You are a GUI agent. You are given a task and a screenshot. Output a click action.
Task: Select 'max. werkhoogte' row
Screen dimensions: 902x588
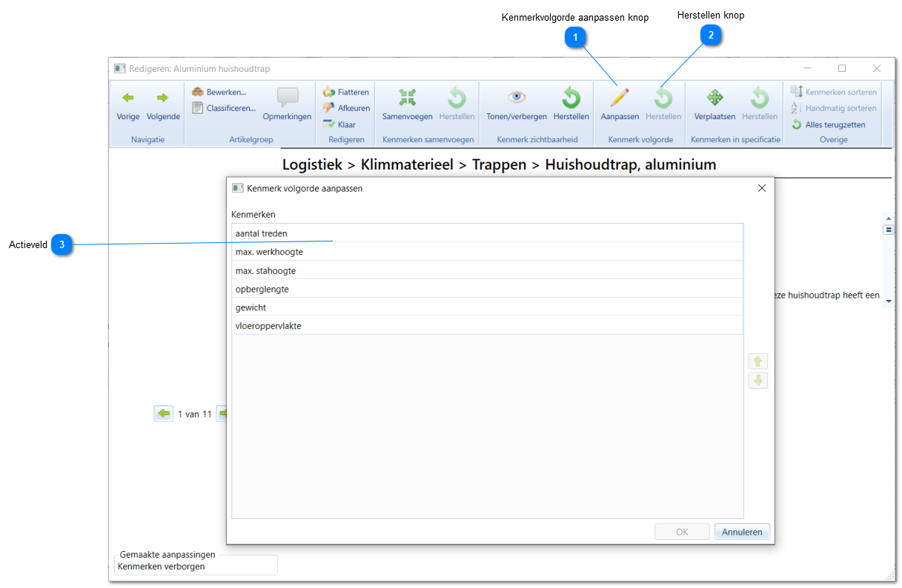coord(487,252)
